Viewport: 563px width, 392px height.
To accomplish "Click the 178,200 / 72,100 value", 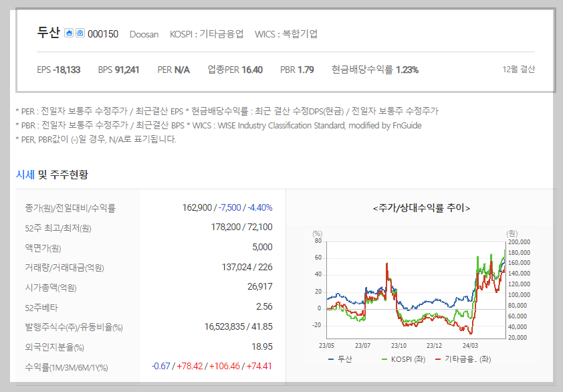I will pyautogui.click(x=241, y=227).
